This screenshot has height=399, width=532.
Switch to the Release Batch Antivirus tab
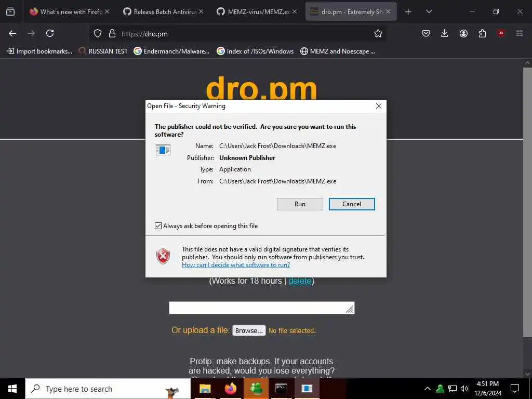[x=163, y=11]
